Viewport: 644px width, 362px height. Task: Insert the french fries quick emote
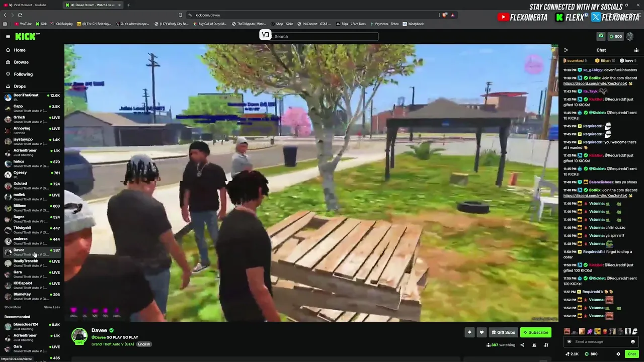pos(604,331)
